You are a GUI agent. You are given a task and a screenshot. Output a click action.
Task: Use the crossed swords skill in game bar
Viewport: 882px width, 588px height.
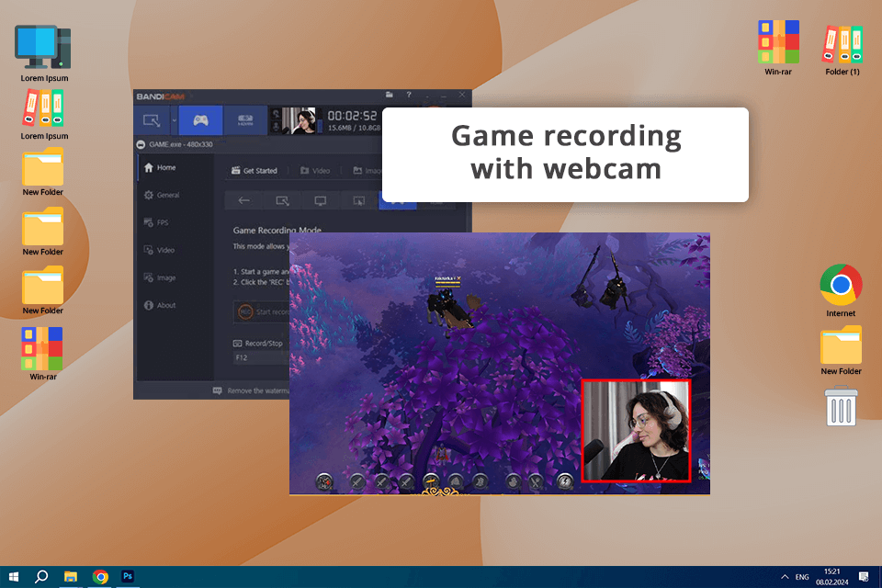(536, 481)
